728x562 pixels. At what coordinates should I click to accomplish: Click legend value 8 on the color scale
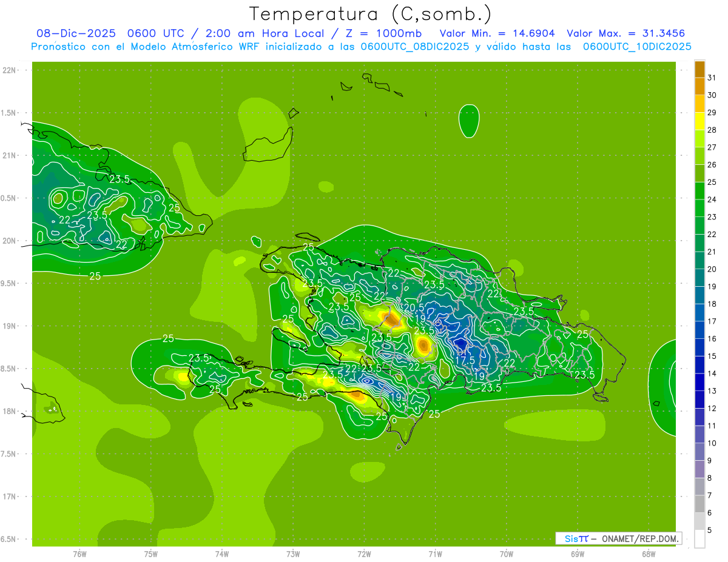[x=710, y=478]
